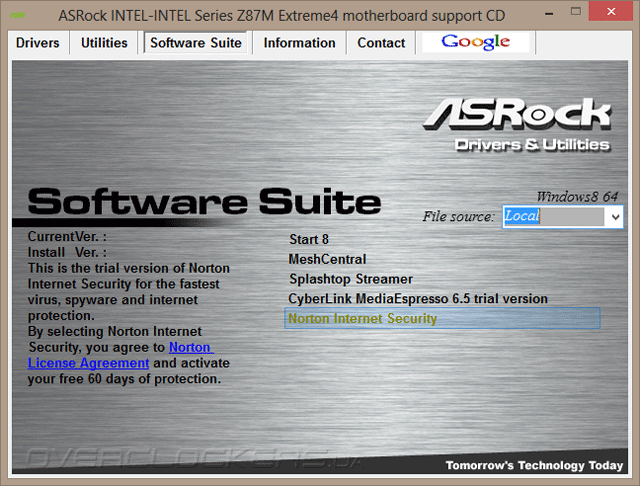Maximize the support CD window

point(576,12)
